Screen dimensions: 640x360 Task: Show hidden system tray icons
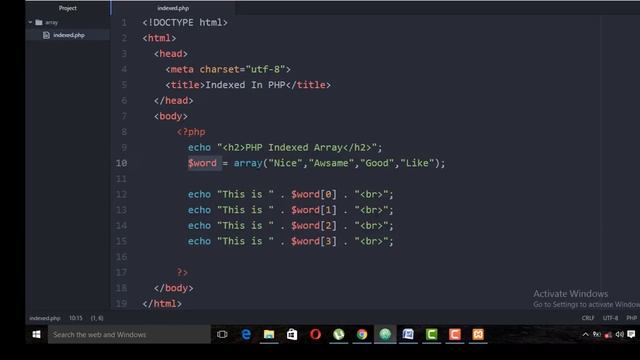click(x=585, y=335)
